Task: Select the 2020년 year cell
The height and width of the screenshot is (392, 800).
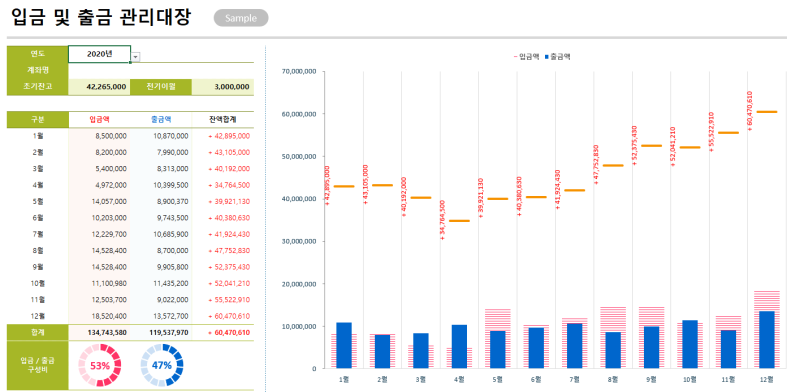Action: point(99,54)
